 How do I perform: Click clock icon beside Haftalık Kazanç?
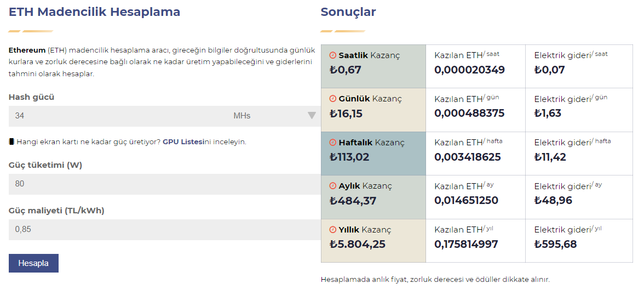point(332,143)
